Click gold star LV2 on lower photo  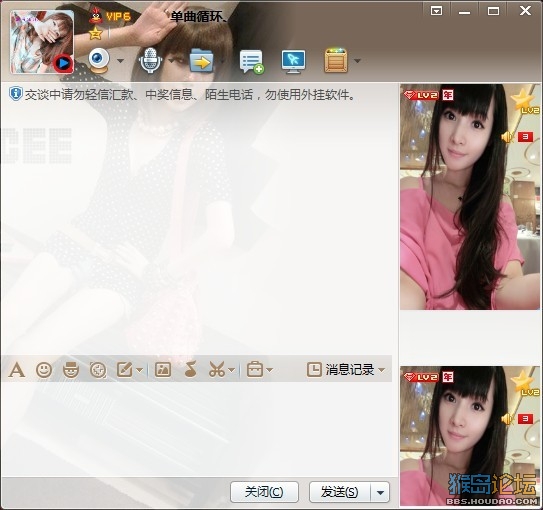525,383
